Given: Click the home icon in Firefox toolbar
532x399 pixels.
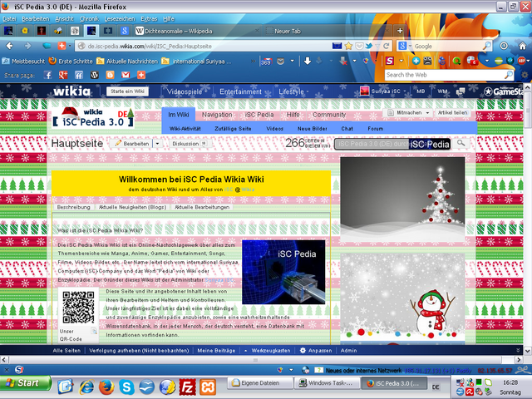Looking at the screenshot, I should click(523, 46).
